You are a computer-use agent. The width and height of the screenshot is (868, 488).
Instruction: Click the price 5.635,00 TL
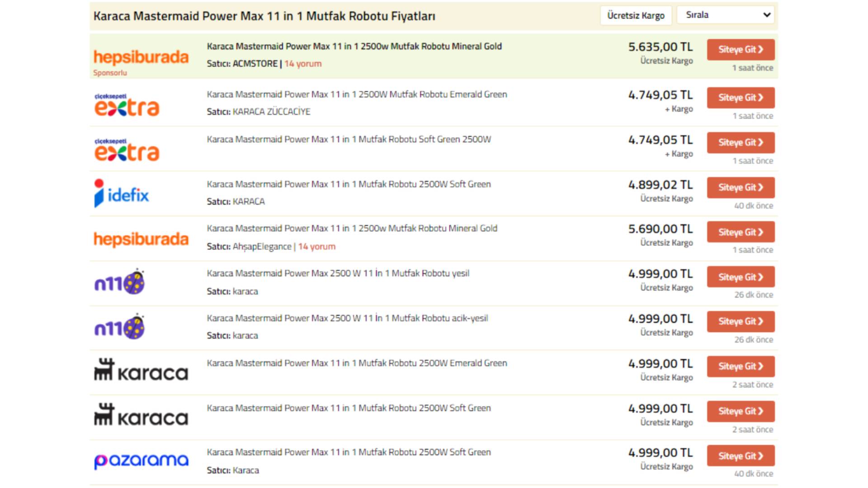coord(660,47)
